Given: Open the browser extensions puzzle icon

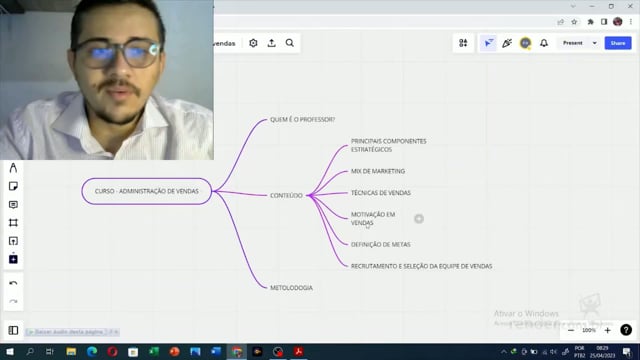Looking at the screenshot, I should coord(590,22).
